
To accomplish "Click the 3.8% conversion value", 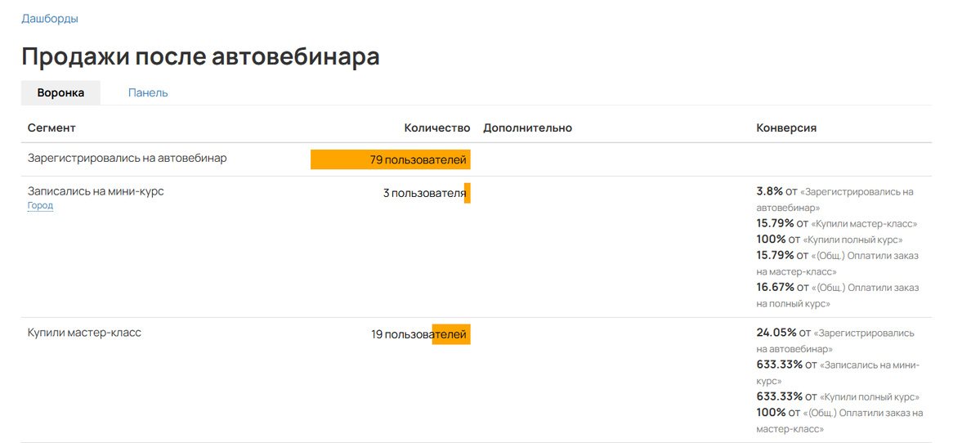I will pos(769,191).
